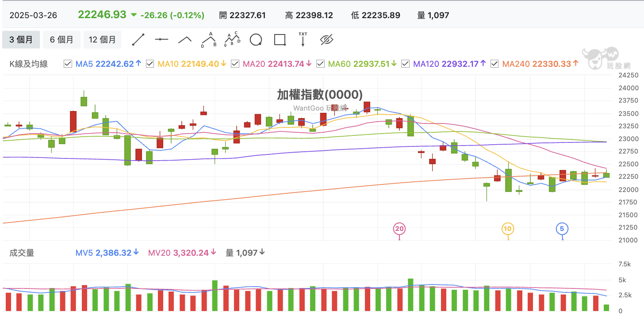Toggle the hide drawings eye icon
Viewport: 644px width, 315px height.
point(326,40)
